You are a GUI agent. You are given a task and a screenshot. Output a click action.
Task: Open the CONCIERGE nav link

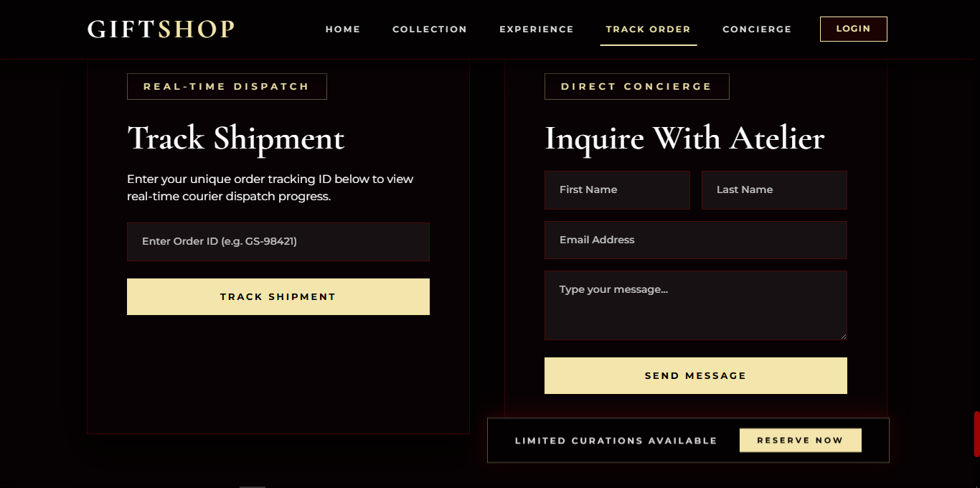tap(757, 29)
